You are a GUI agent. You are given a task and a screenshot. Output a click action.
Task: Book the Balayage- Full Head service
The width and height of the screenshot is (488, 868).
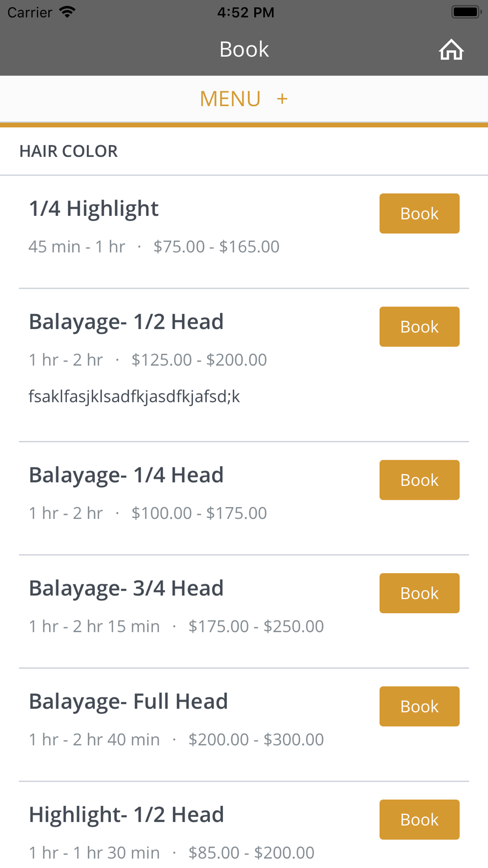[419, 706]
